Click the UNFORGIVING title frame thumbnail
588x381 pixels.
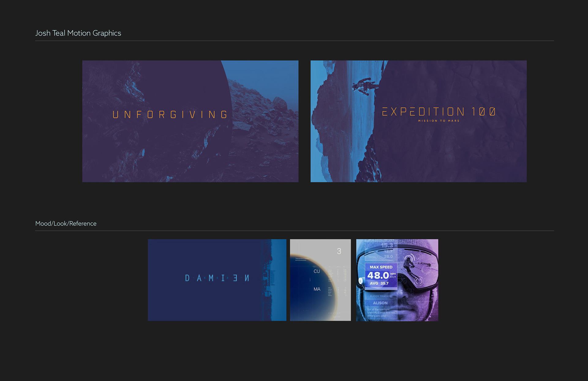(x=190, y=121)
